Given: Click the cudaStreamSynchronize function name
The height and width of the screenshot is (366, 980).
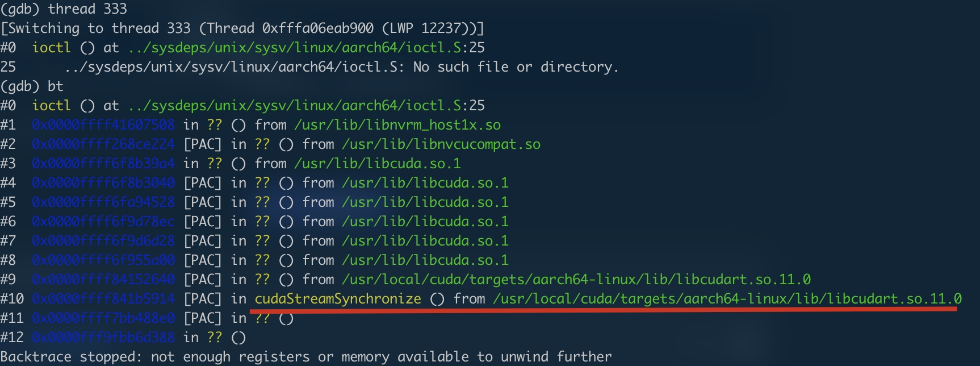Looking at the screenshot, I should coord(338,299).
